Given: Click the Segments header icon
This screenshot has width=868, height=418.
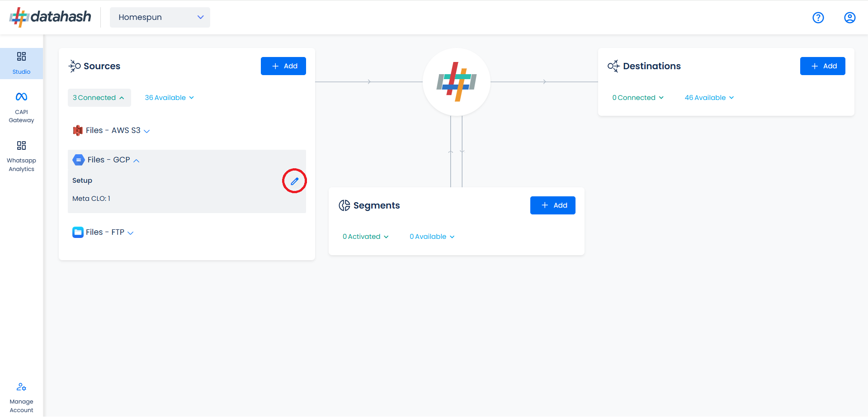Looking at the screenshot, I should pyautogui.click(x=344, y=205).
